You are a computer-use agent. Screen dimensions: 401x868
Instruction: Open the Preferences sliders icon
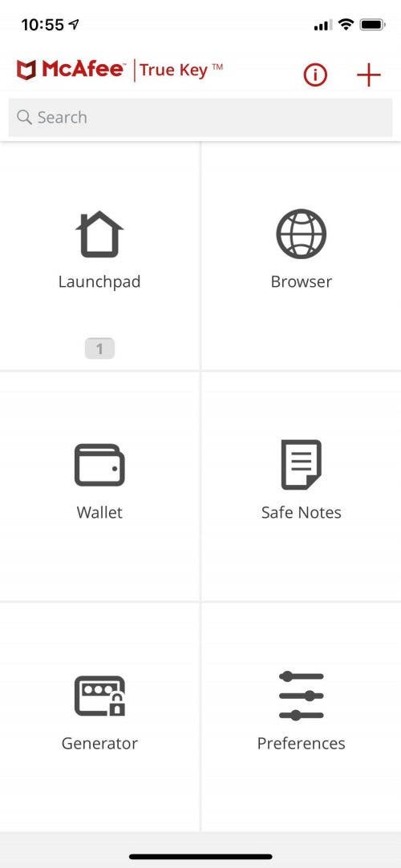(x=302, y=696)
